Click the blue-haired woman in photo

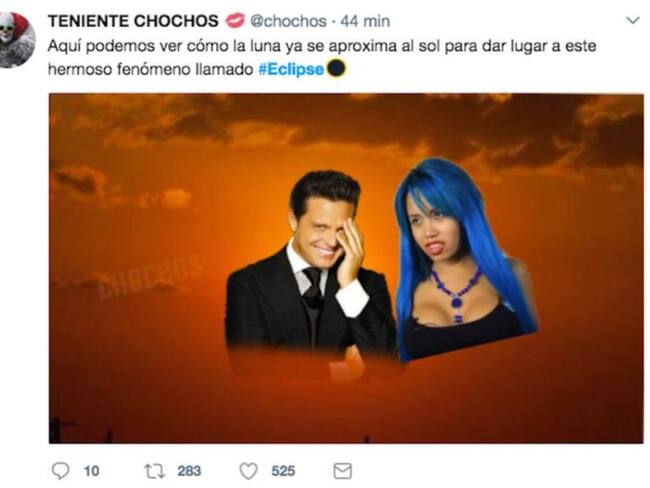[x=460, y=259]
